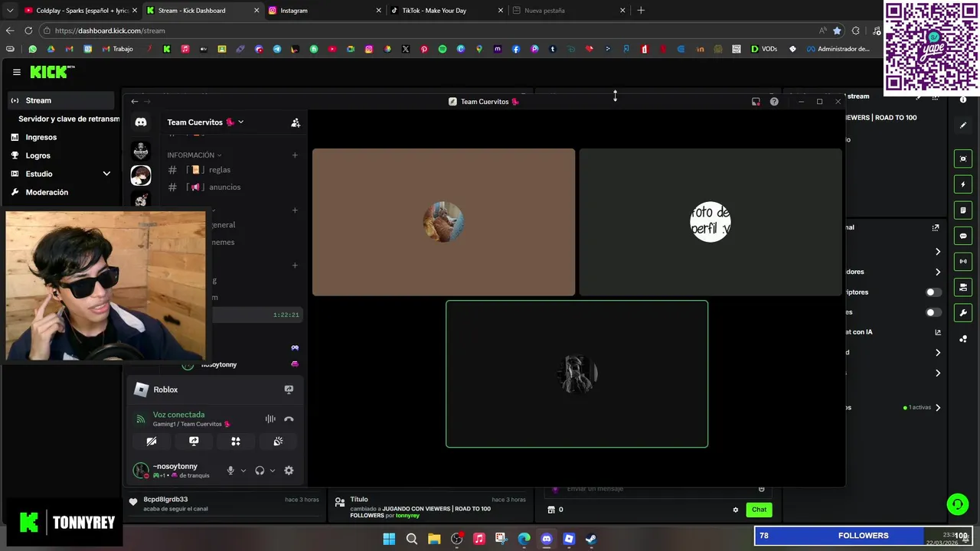This screenshot has height=551, width=980.
Task: Toggle Discord camera off button
Action: [x=152, y=442]
